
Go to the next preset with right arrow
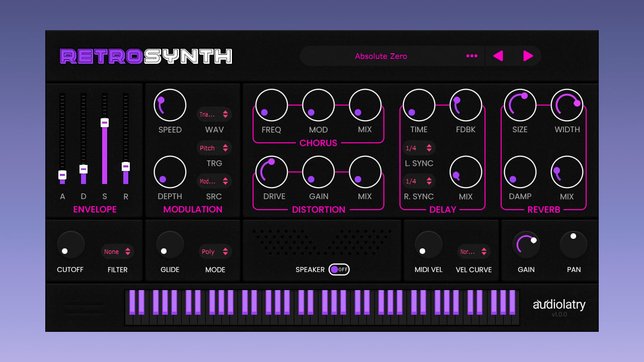(x=528, y=56)
